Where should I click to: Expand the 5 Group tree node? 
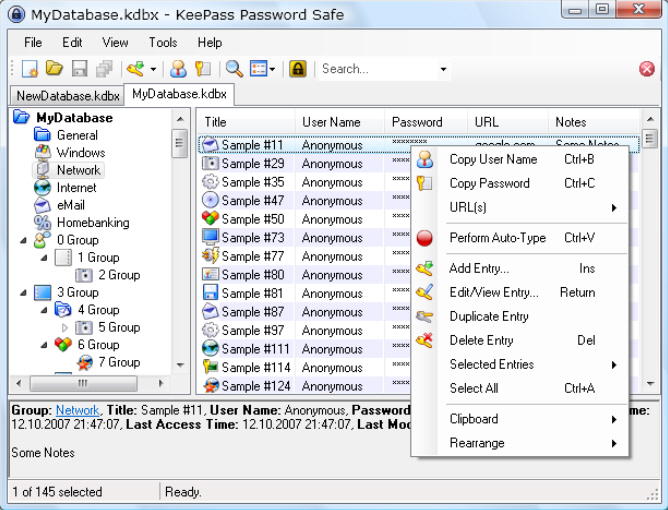click(65, 328)
